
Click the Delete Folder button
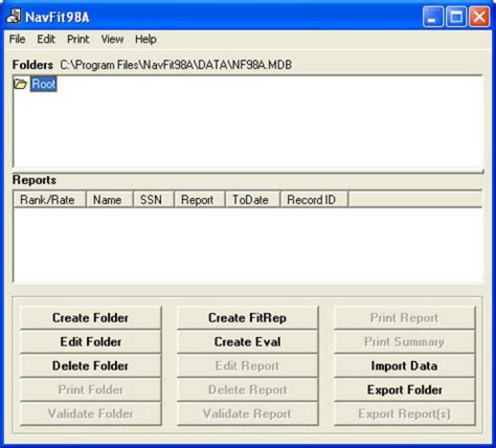pos(90,366)
